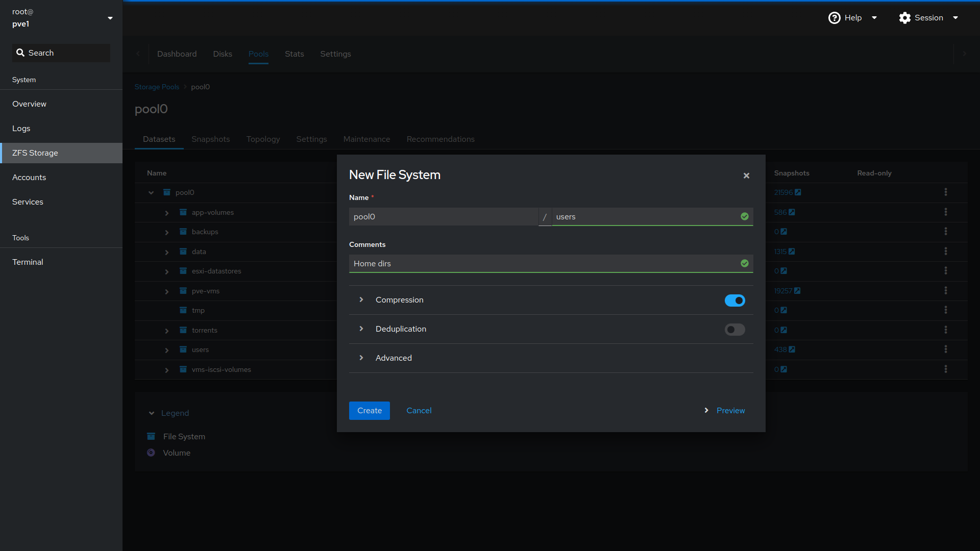Open the kebab menu for tmp row
The height and width of the screenshot is (551, 980).
[946, 310]
